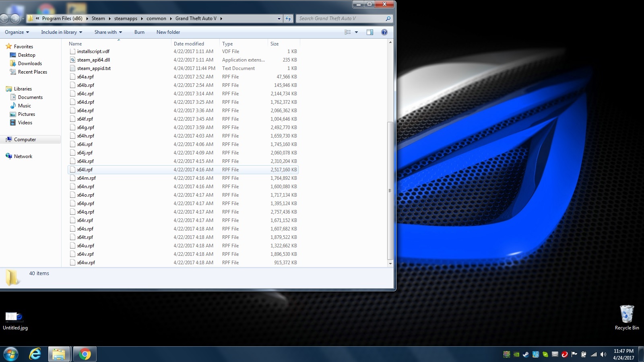Select Network in navigation pane
The height and width of the screenshot is (362, 644).
coord(23,156)
